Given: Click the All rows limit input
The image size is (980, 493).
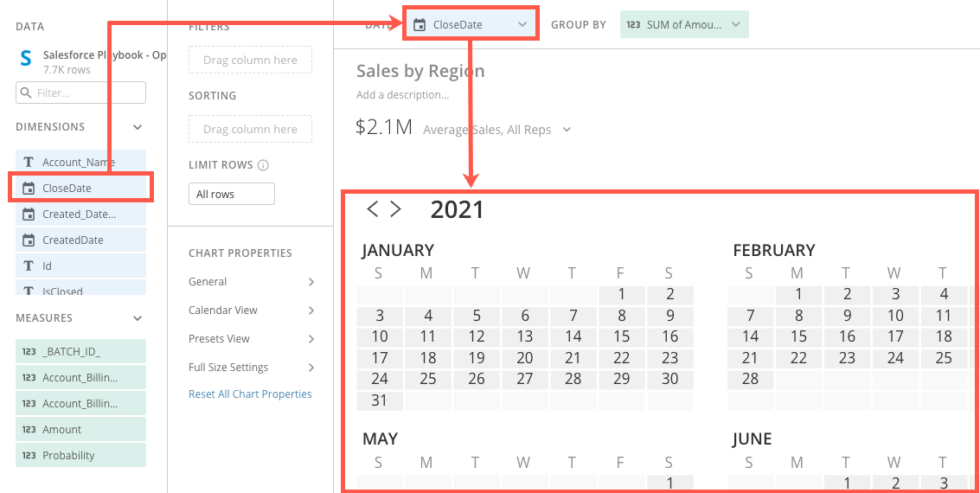Looking at the screenshot, I should [x=231, y=194].
